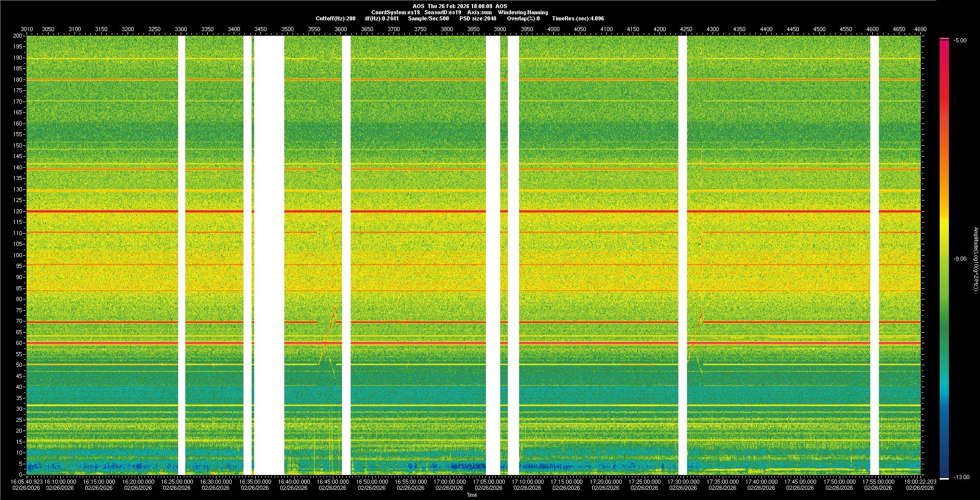Click the Windowing:Hanning header text

[523, 12]
